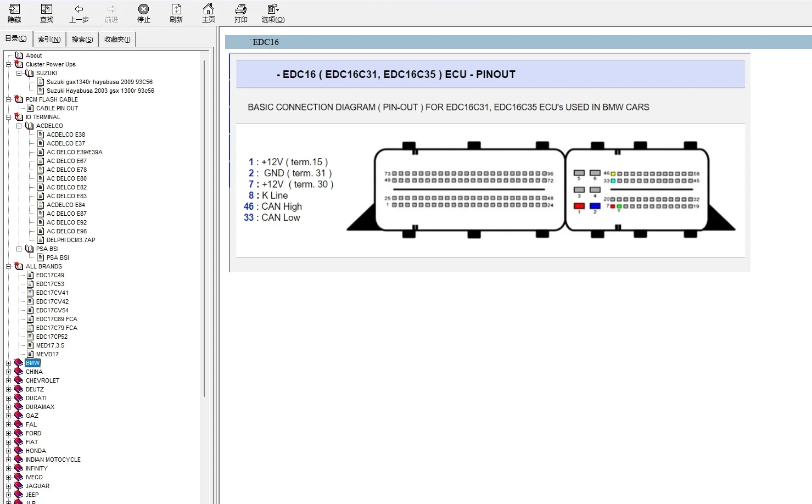812x504 pixels.
Task: Expand the BMW tree node
Action: (x=8, y=363)
